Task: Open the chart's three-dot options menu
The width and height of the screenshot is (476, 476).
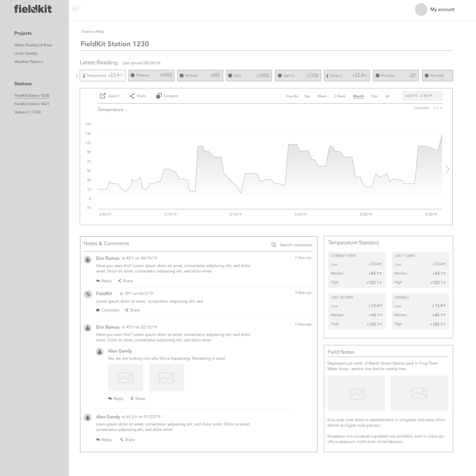Action: coord(437,108)
